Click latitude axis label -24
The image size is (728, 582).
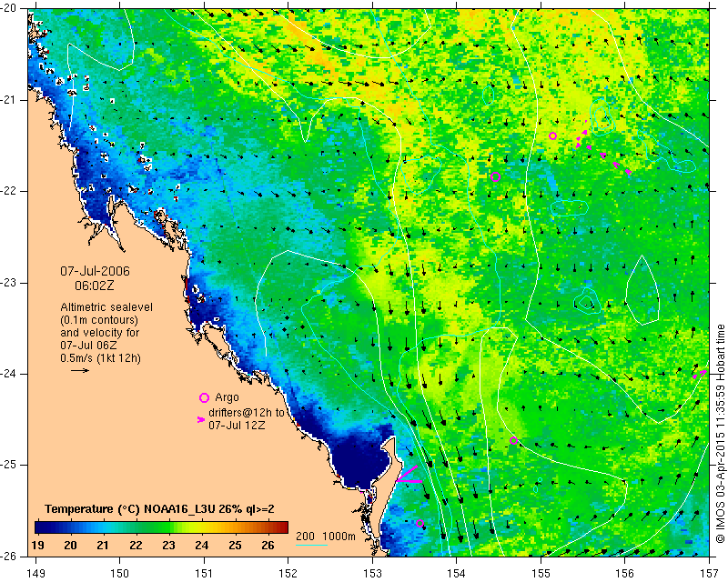(x=8, y=374)
